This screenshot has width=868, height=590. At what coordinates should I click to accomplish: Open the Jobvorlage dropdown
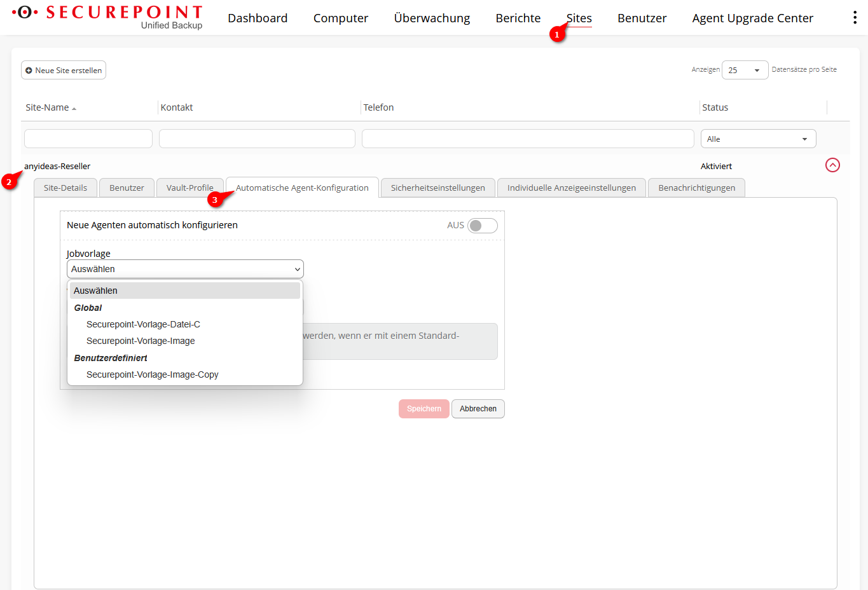[x=185, y=269]
